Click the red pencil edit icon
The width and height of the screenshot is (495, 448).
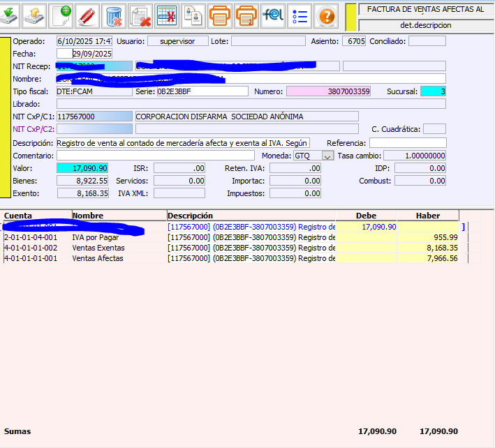tap(87, 15)
